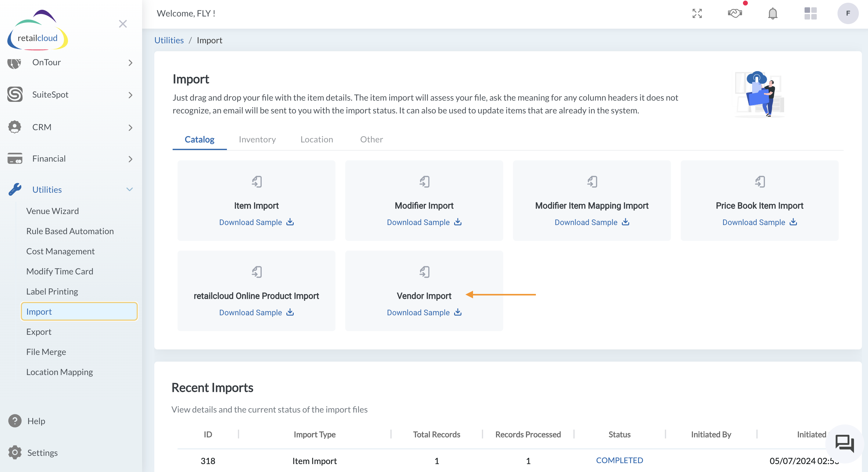Open File Merge
The image size is (868, 472).
click(x=46, y=352)
